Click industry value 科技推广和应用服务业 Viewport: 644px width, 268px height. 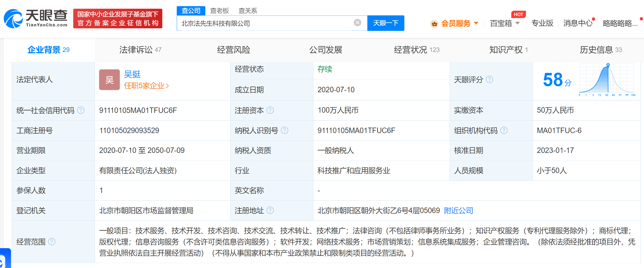354,171
